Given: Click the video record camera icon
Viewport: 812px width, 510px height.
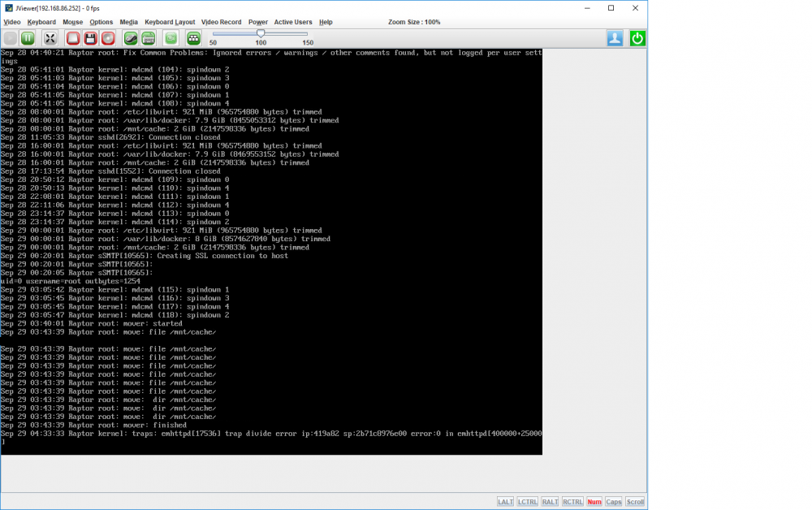Looking at the screenshot, I should pos(171,38).
